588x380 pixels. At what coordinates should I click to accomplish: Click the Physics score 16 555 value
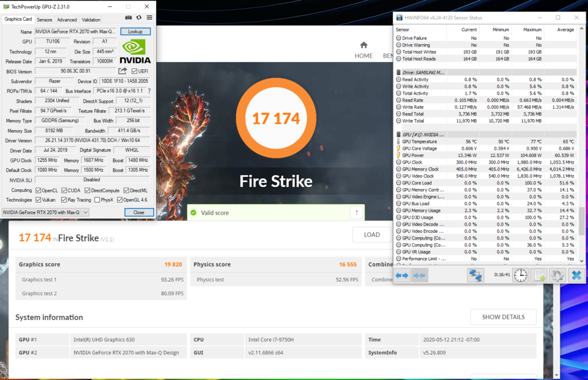[348, 264]
